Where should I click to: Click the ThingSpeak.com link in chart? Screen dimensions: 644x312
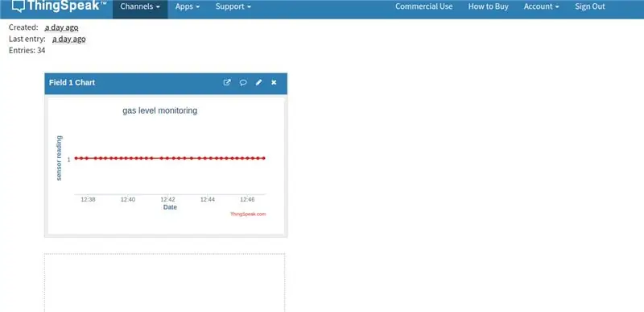(x=248, y=214)
